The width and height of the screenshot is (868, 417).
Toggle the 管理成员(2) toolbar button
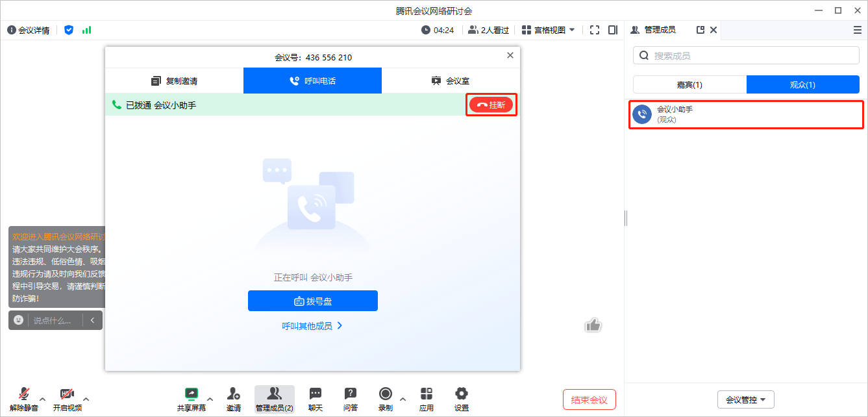tap(274, 399)
